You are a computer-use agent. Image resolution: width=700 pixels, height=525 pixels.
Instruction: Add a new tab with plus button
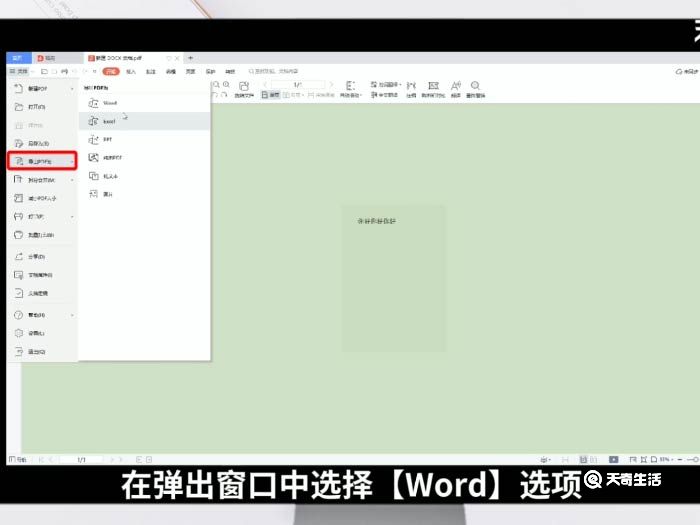pyautogui.click(x=191, y=58)
